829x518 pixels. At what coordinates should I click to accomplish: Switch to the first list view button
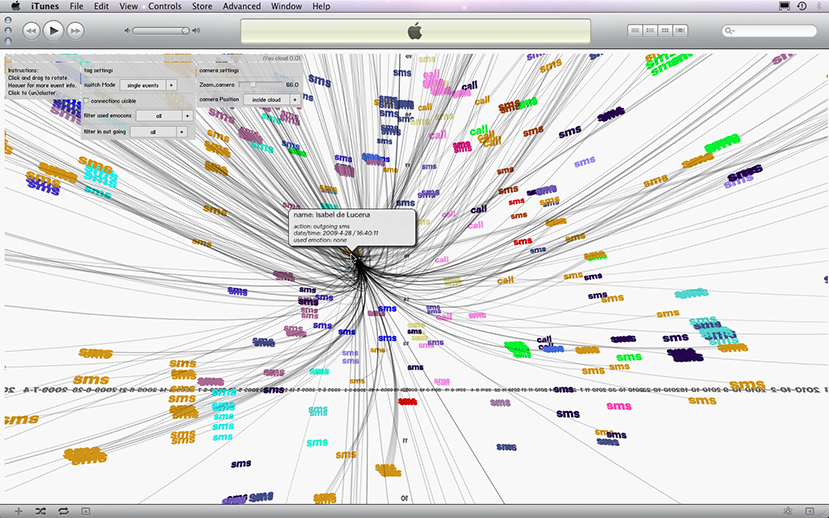pos(635,31)
